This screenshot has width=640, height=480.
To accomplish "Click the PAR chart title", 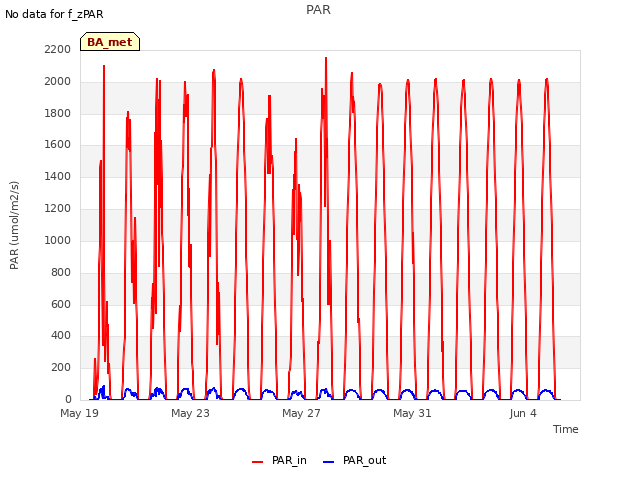I will pos(318,10).
